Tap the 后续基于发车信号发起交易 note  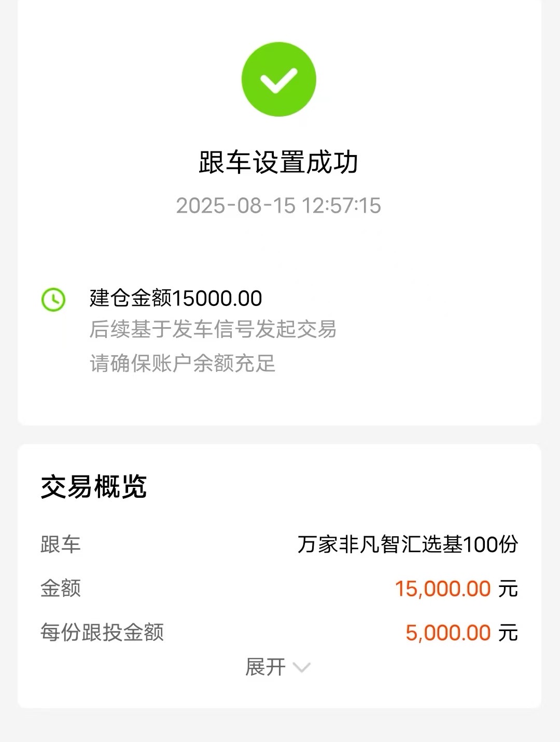213,330
